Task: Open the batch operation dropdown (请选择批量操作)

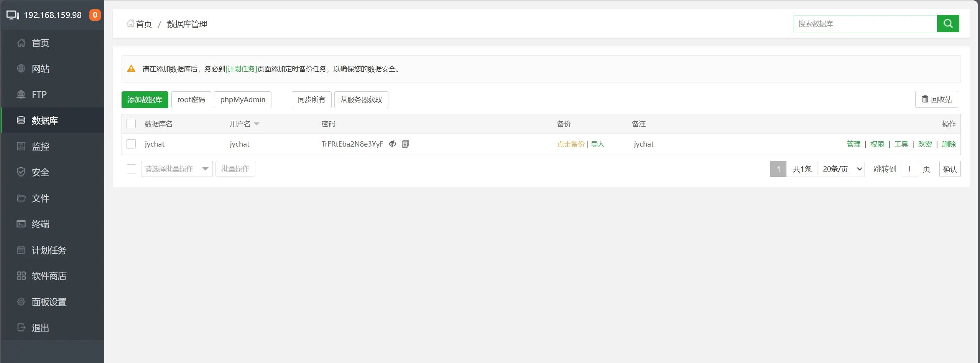Action: (176, 169)
